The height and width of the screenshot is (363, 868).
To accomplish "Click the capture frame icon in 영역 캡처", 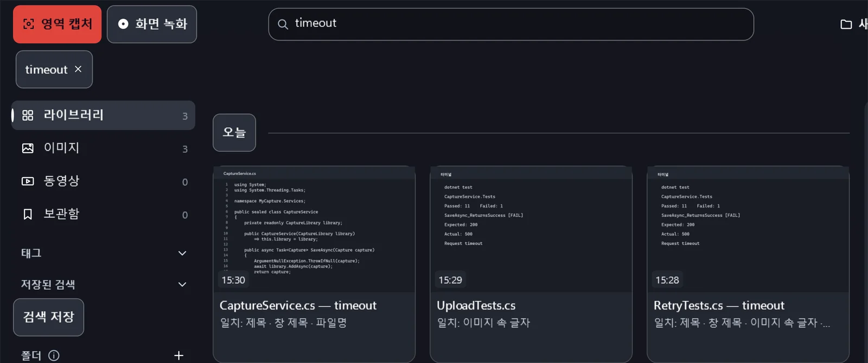I will point(29,24).
